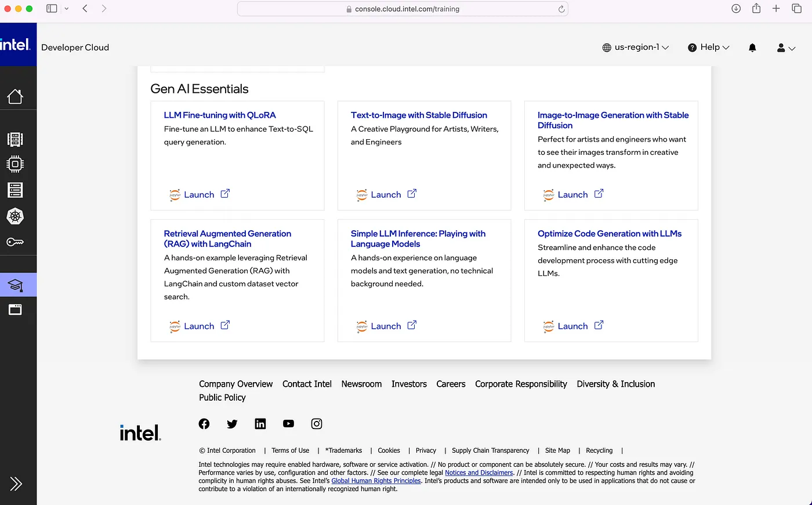Open Corporate Responsibility footer link
Screen dimensions: 812x505
(x=521, y=384)
